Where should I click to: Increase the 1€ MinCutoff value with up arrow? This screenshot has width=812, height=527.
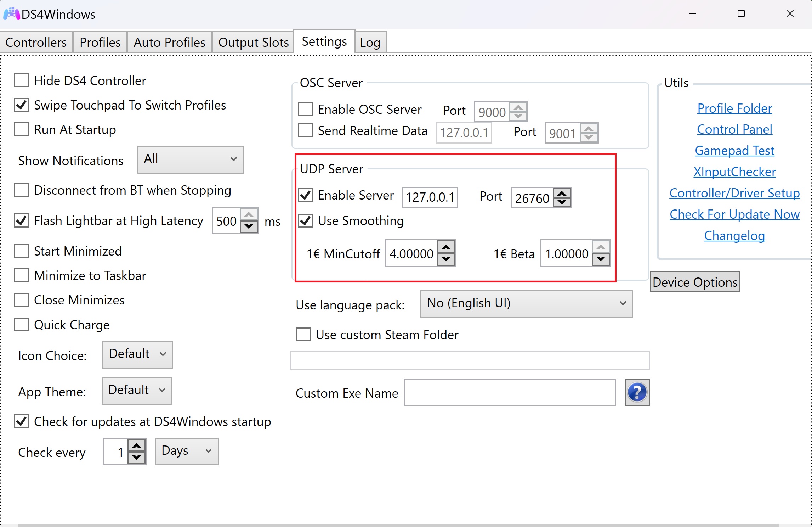coord(446,247)
